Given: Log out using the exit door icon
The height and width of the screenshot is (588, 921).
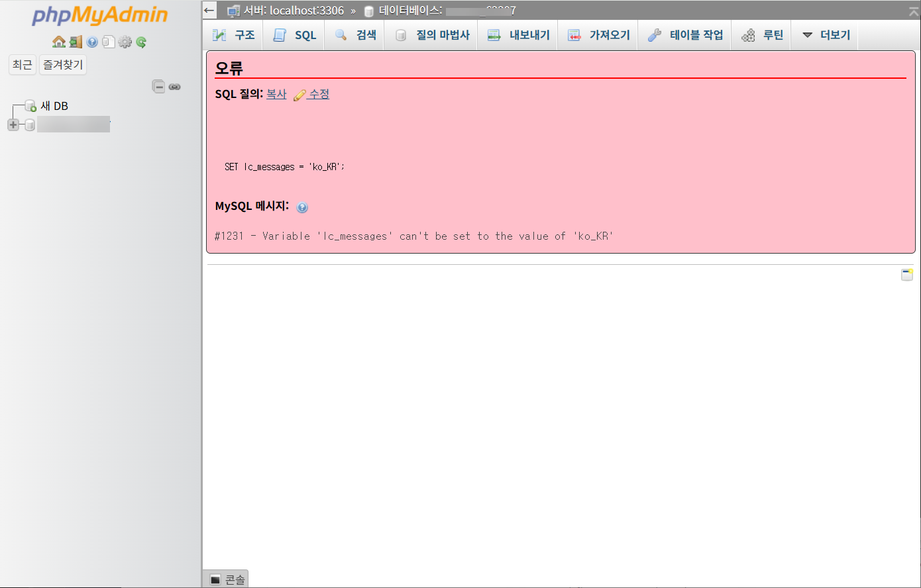Looking at the screenshot, I should tap(76, 42).
